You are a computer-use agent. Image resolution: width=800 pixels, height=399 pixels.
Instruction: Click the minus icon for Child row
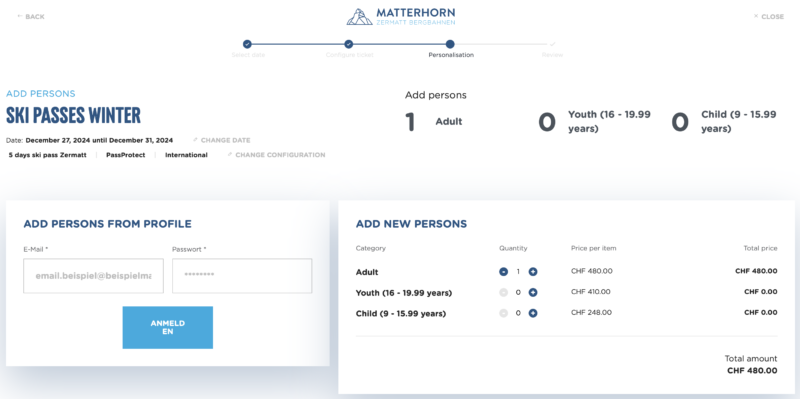pos(504,313)
